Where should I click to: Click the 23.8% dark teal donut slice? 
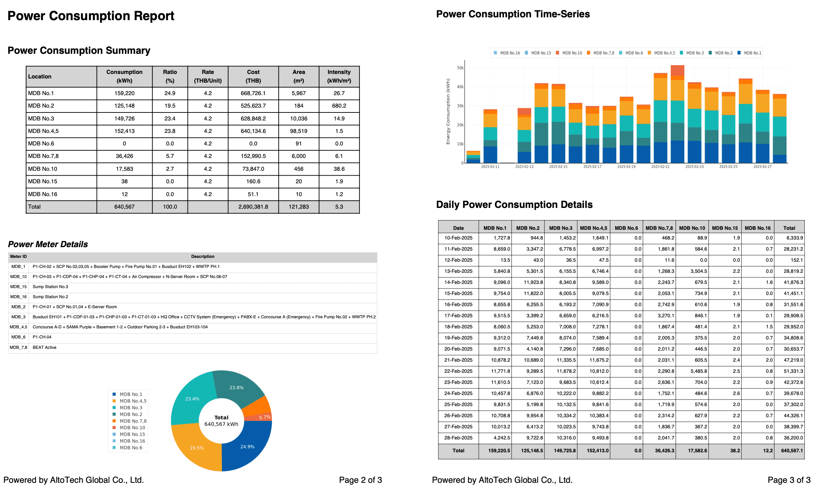[x=237, y=387]
